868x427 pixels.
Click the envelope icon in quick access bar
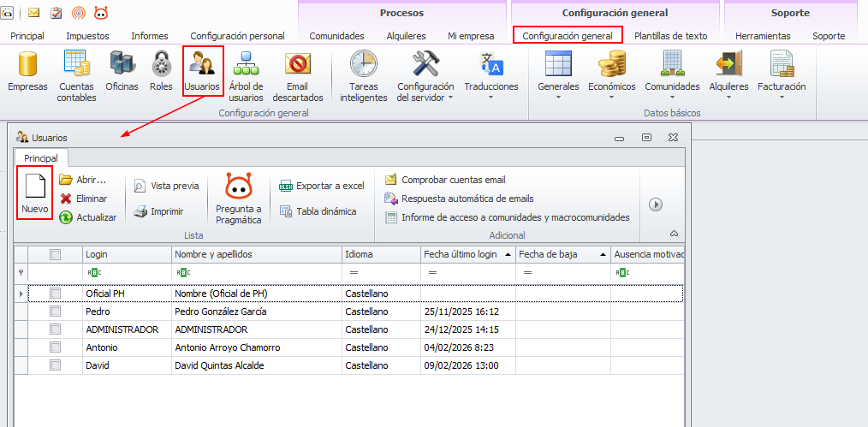(33, 12)
